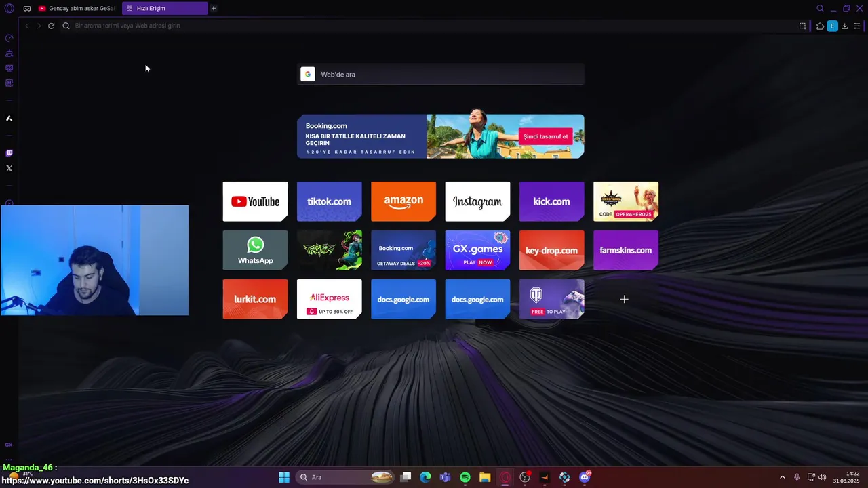
Task: Focus the address bar search field
Action: click(x=427, y=26)
